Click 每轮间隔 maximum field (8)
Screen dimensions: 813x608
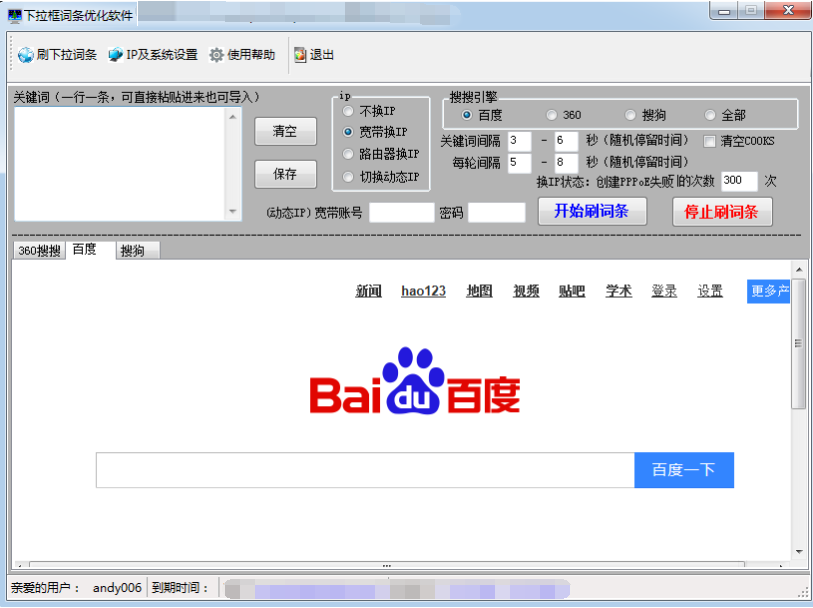[x=566, y=163]
